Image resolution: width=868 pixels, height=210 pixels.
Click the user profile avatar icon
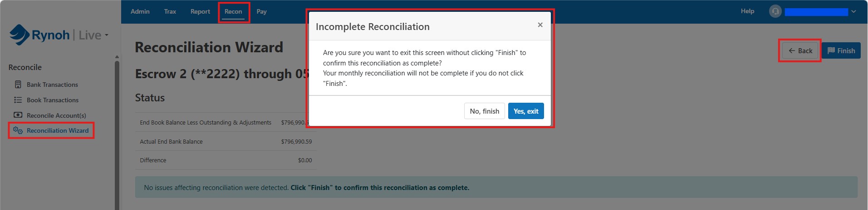775,11
